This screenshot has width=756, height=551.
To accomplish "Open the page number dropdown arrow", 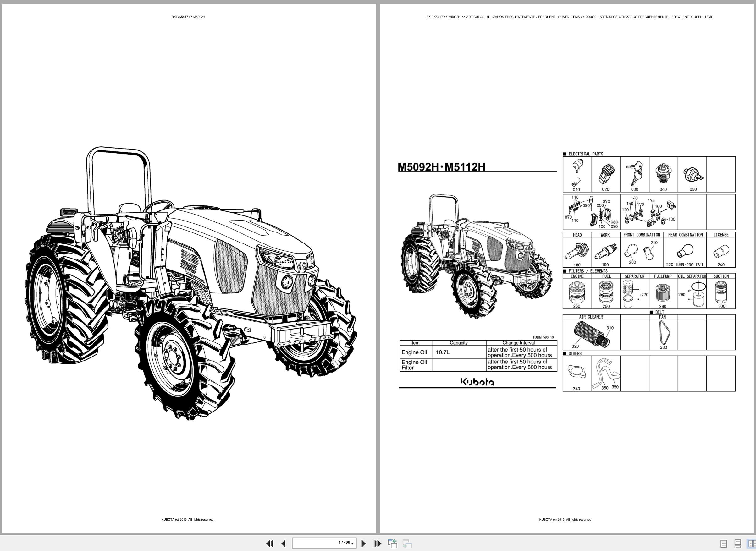I will [x=352, y=544].
